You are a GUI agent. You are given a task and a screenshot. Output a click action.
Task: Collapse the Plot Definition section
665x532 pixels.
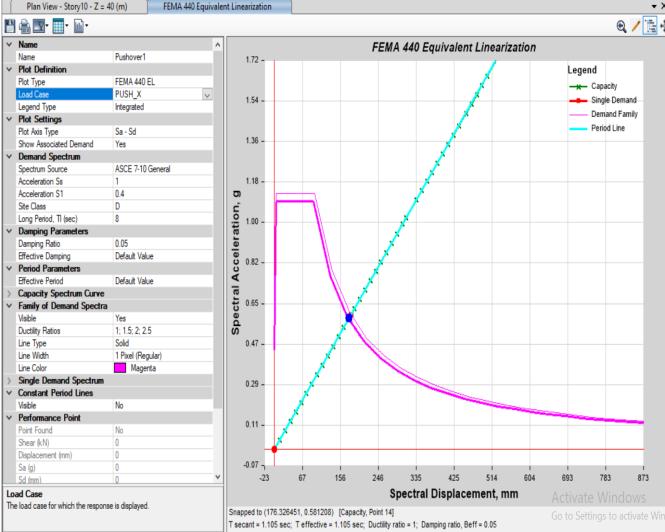click(x=9, y=69)
